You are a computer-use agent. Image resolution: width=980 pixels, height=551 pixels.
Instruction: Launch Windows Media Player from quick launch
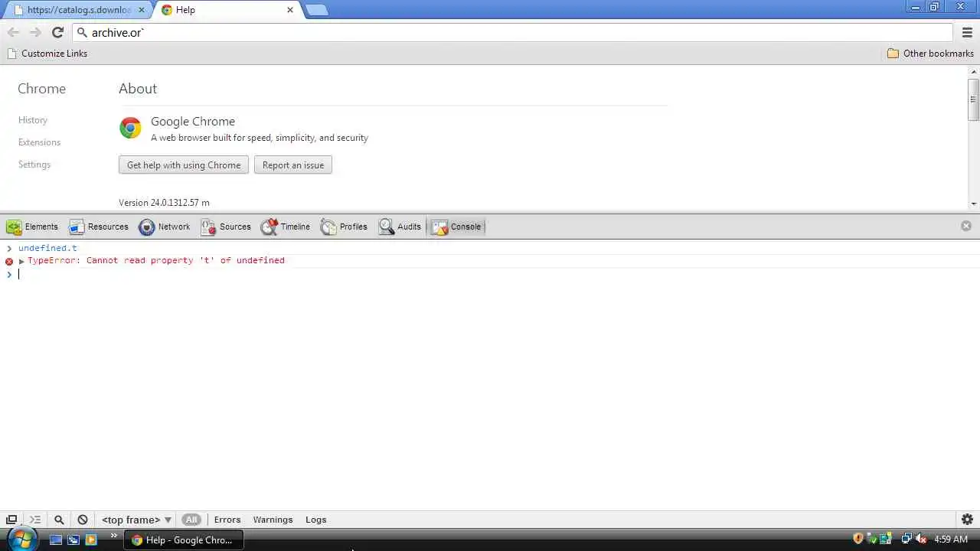[91, 540]
